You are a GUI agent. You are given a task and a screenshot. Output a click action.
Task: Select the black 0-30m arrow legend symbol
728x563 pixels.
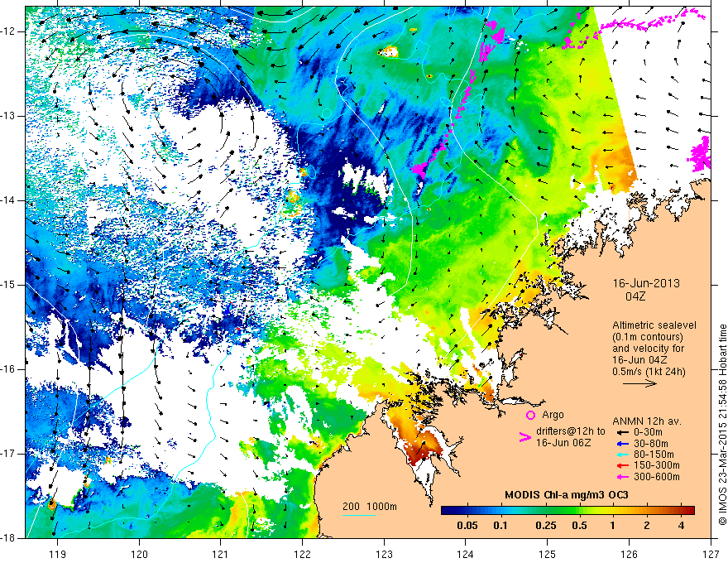pos(623,432)
